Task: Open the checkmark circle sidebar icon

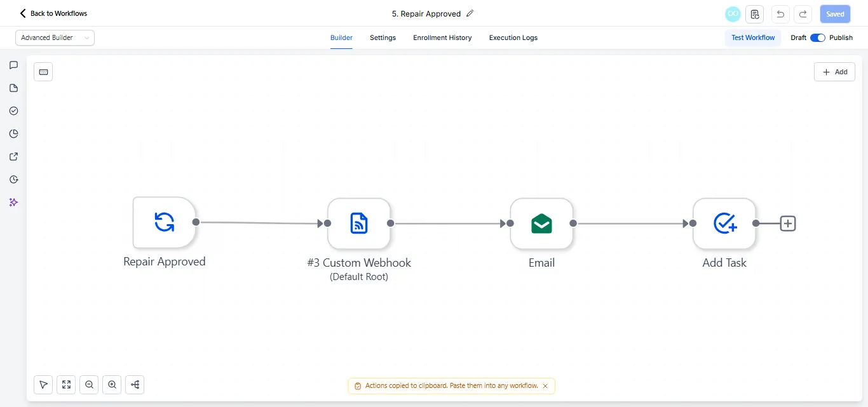Action: (x=13, y=110)
